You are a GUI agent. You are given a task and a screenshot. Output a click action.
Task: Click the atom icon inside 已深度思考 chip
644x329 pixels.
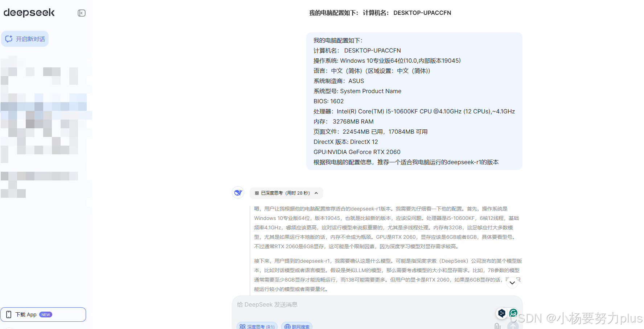(257, 193)
